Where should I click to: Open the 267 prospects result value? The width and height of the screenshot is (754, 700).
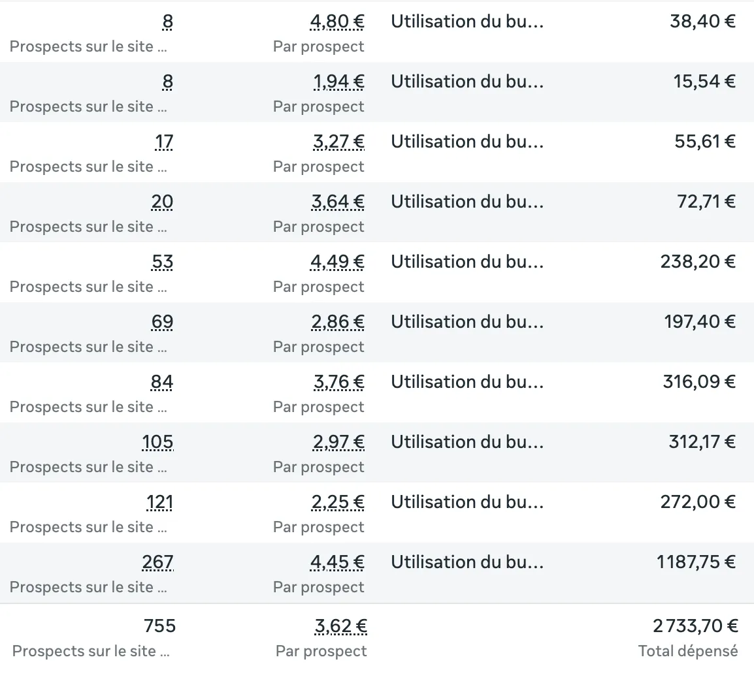157,562
